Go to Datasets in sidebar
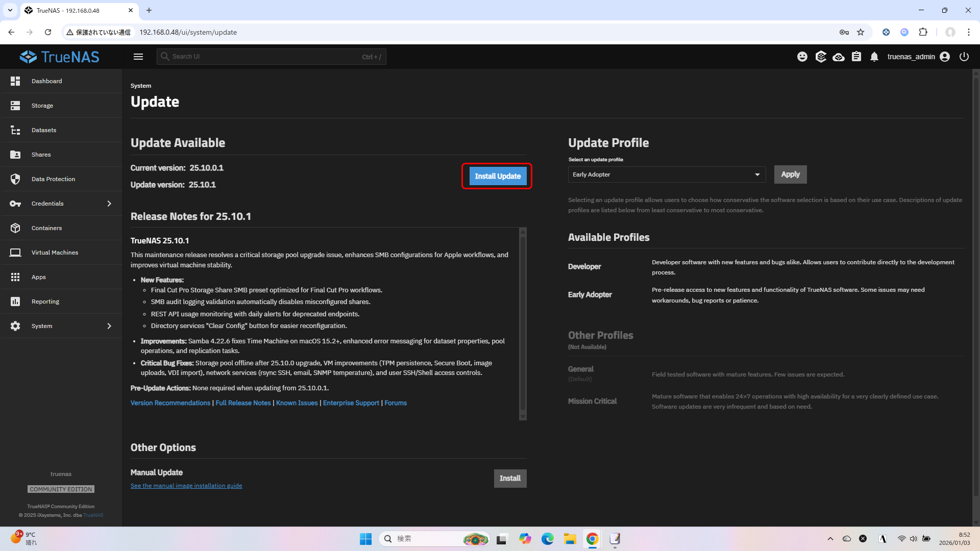 click(x=44, y=130)
